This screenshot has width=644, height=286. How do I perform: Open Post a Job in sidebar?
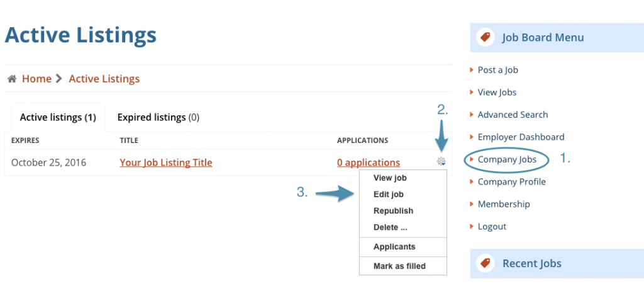click(x=497, y=70)
